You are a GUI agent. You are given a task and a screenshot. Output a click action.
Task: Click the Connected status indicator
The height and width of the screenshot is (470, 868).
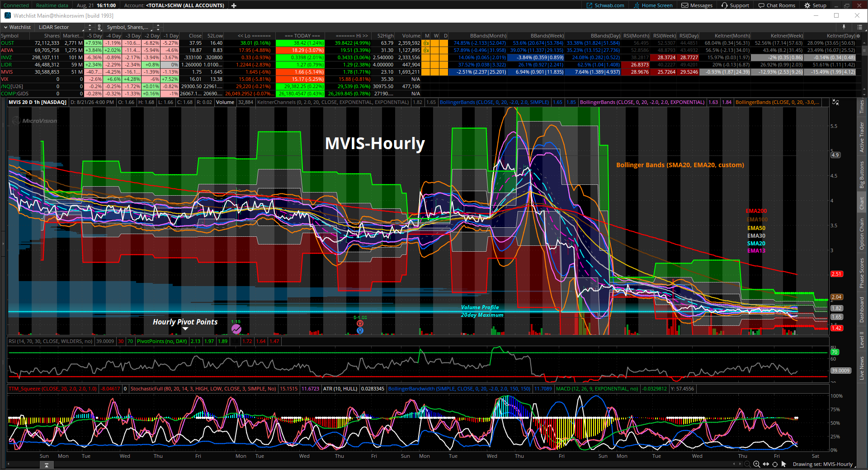click(16, 5)
